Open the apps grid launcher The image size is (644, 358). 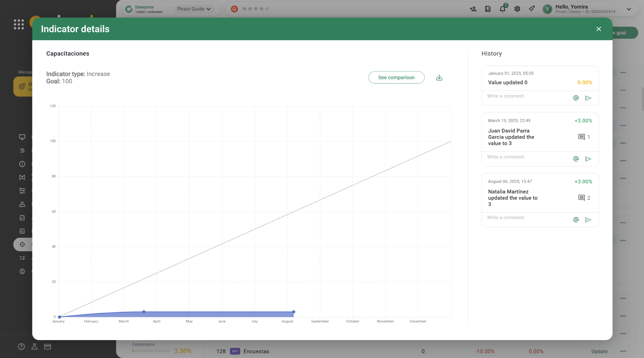coord(19,24)
